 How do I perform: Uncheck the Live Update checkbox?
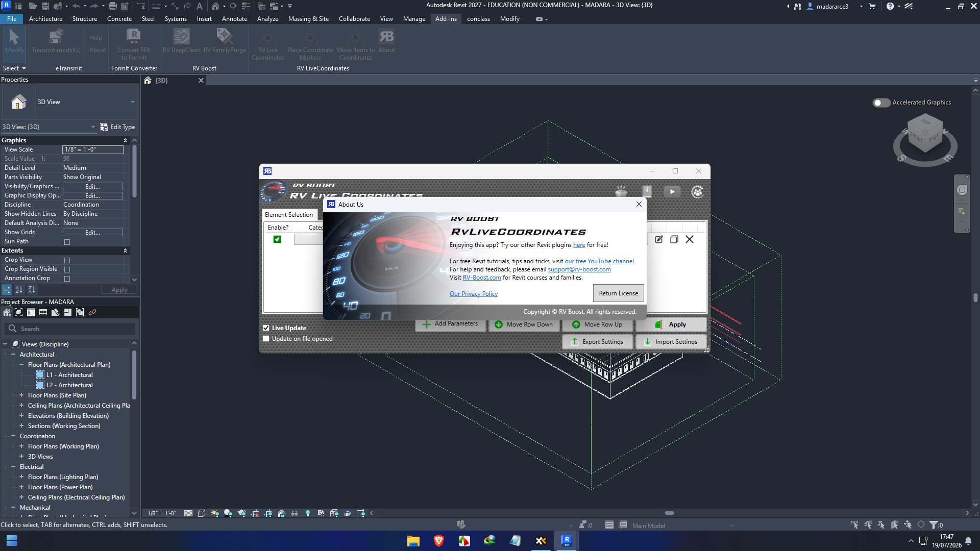[266, 328]
